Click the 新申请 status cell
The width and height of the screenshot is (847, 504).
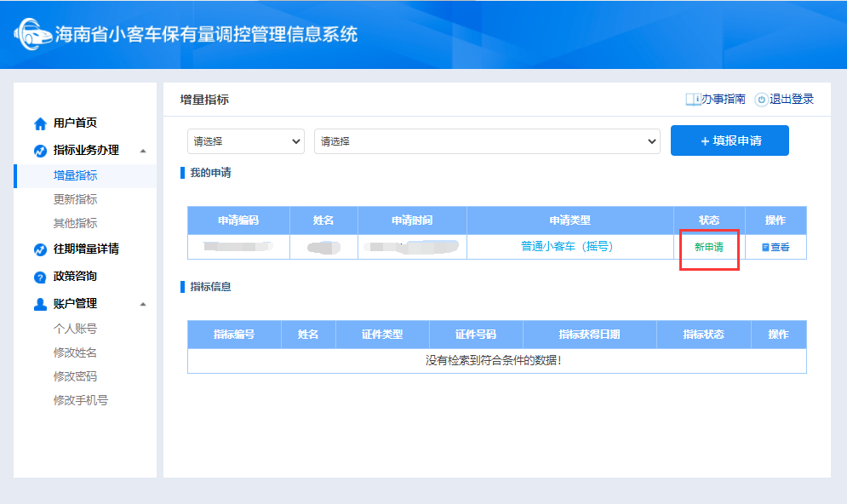709,248
